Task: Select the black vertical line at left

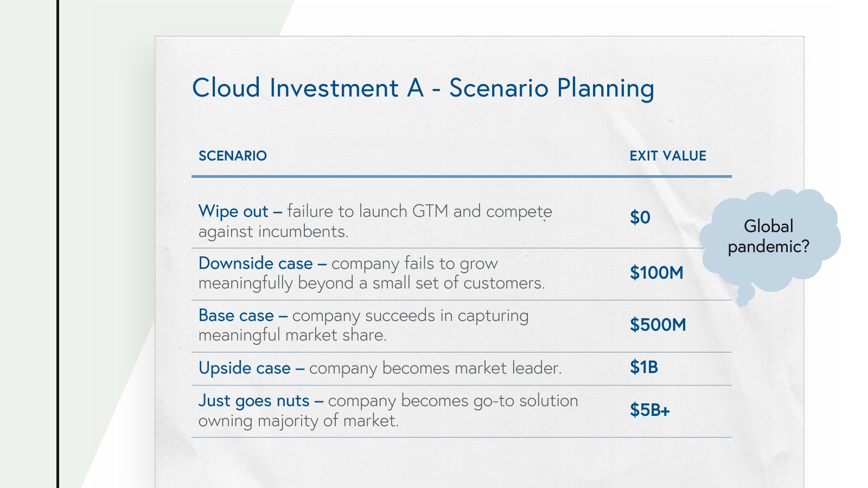Action: pyautogui.click(x=58, y=244)
